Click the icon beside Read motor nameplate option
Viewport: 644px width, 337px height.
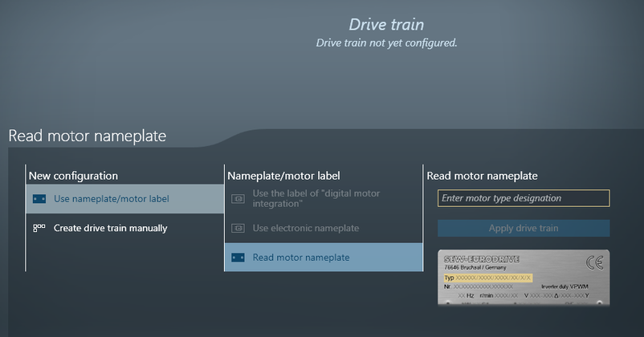pyautogui.click(x=238, y=258)
